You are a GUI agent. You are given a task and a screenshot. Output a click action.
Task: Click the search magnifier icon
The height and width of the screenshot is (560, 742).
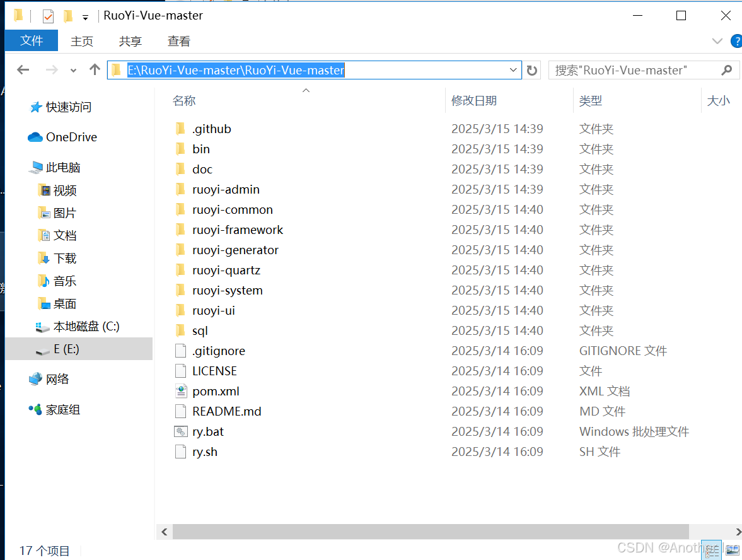point(726,71)
